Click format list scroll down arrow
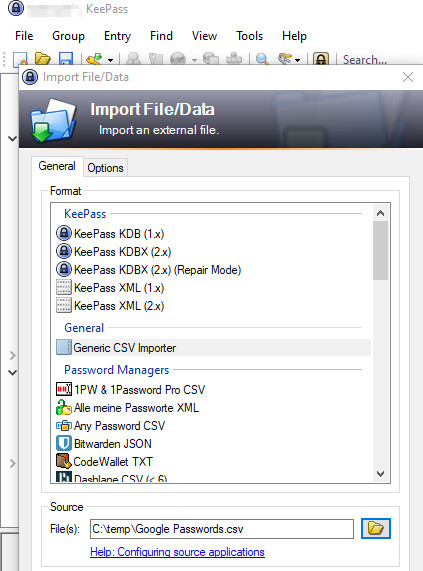This screenshot has width=423, height=571. coord(380,473)
